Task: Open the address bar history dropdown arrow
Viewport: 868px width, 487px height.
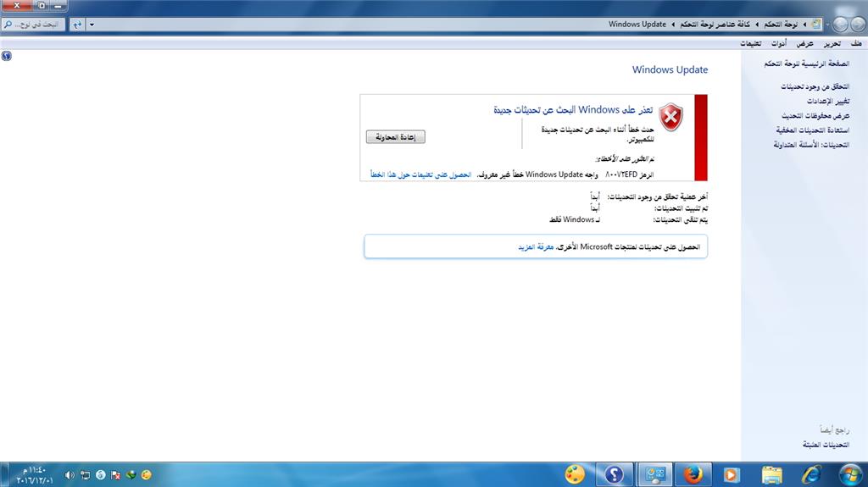Action: pos(92,25)
